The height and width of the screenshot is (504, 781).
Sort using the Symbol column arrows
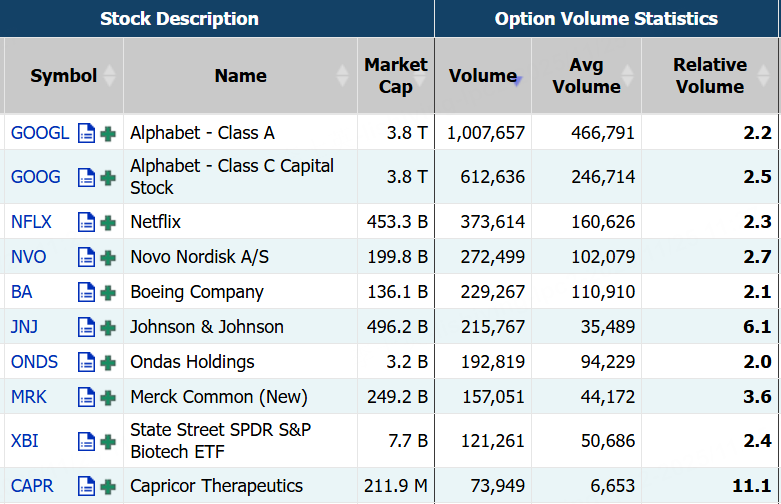tap(110, 76)
